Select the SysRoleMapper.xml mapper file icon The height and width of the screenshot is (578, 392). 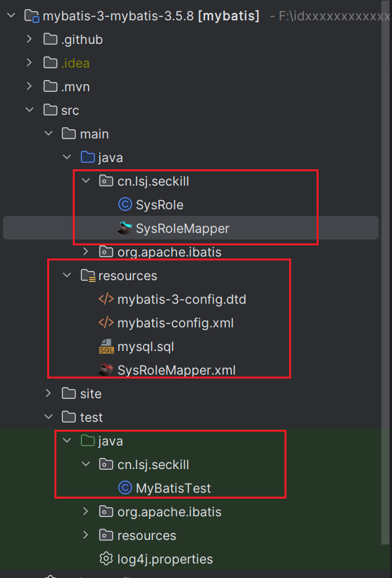click(x=106, y=369)
